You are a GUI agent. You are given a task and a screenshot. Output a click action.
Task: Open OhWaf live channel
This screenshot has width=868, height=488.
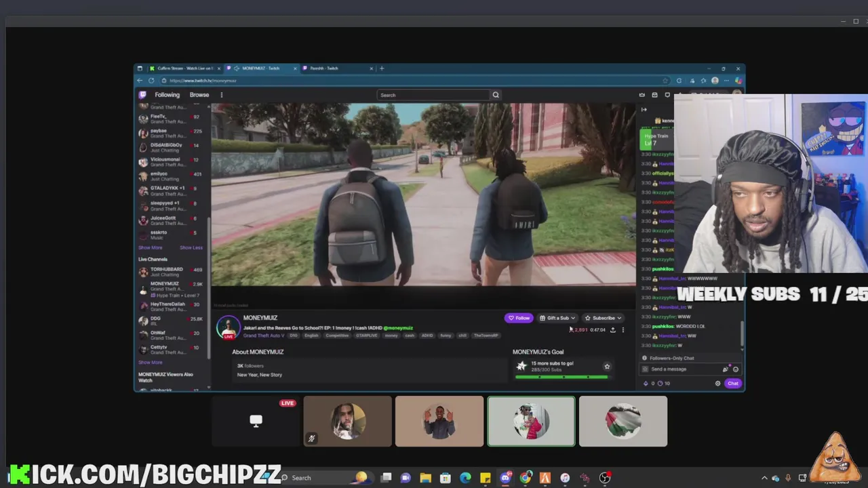pos(170,335)
